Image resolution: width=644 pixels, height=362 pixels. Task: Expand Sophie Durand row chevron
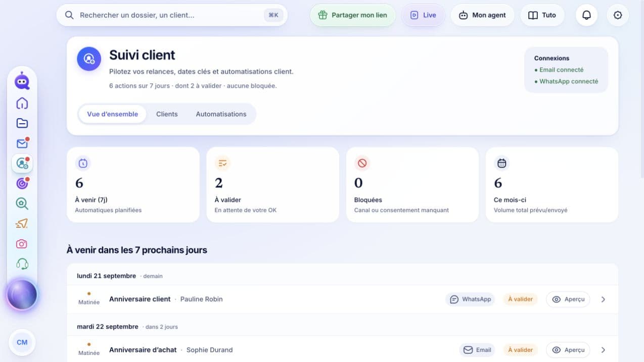click(603, 350)
